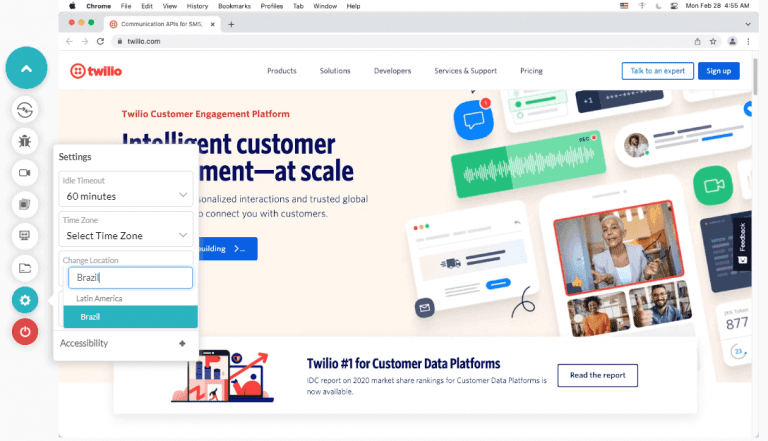This screenshot has height=441, width=768.
Task: Click the Change Location search field
Action: [129, 278]
